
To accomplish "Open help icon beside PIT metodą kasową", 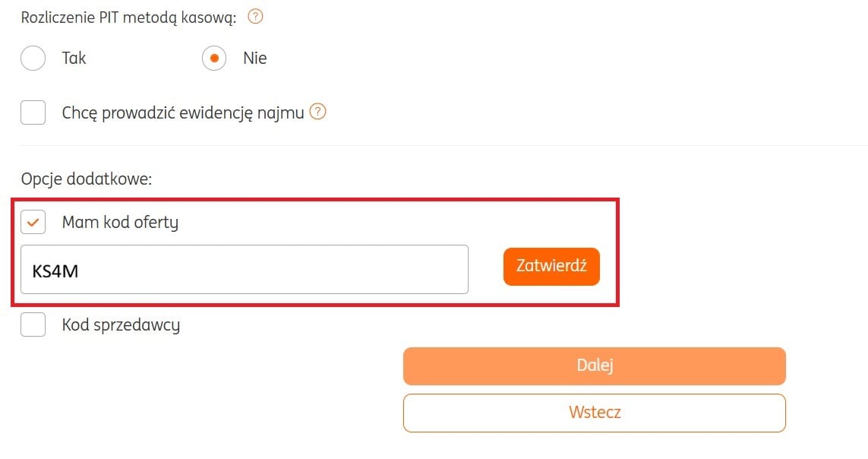I will [255, 17].
